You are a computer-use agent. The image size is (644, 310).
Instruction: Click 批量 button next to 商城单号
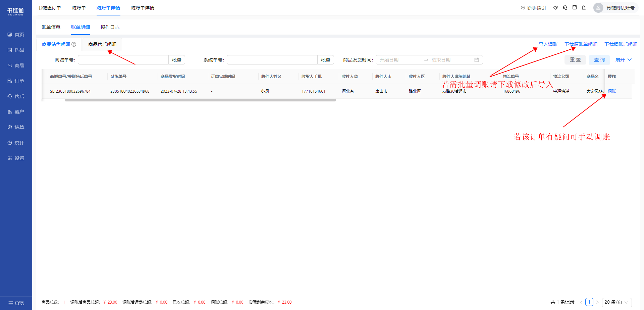pyautogui.click(x=177, y=60)
